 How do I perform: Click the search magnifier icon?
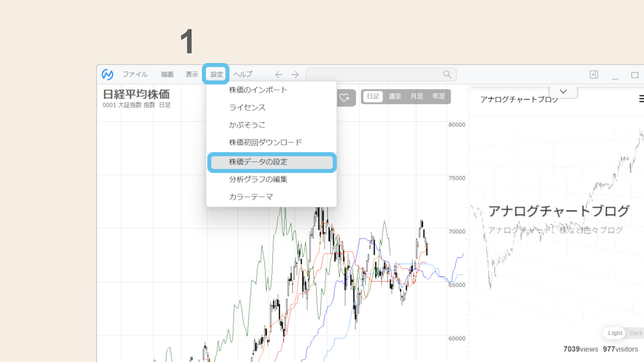(447, 74)
